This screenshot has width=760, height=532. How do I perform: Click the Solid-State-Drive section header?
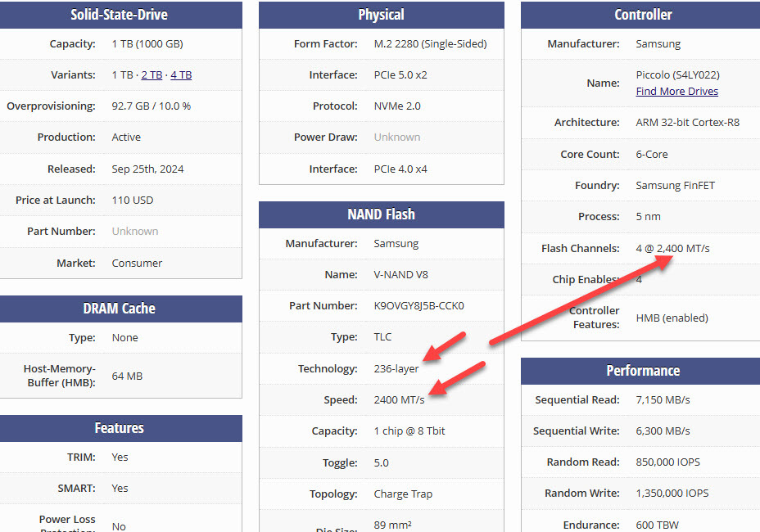click(120, 15)
